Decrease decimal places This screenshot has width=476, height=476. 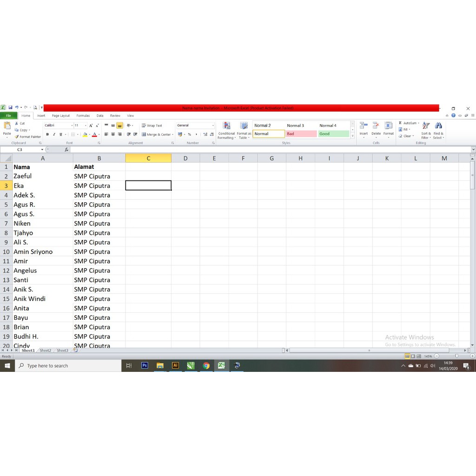[212, 134]
